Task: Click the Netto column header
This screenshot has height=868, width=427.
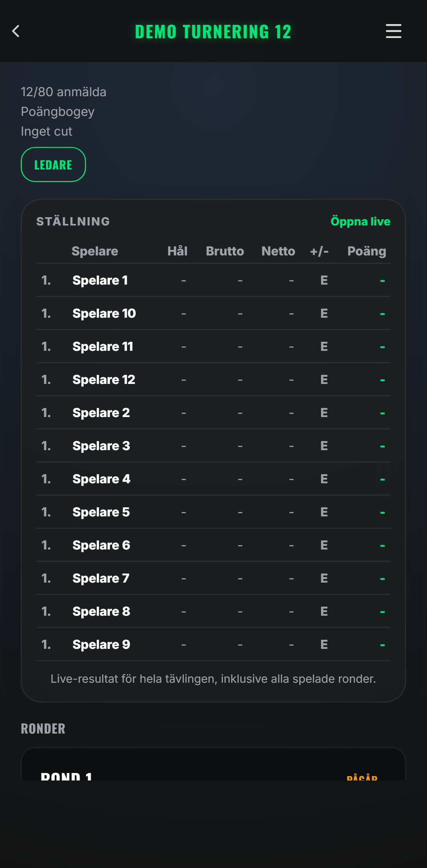Action: pos(278,251)
